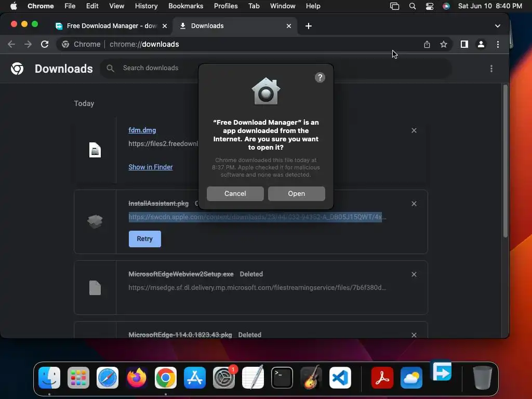
Task: Toggle the Chrome side panel icon
Action: pos(464,44)
